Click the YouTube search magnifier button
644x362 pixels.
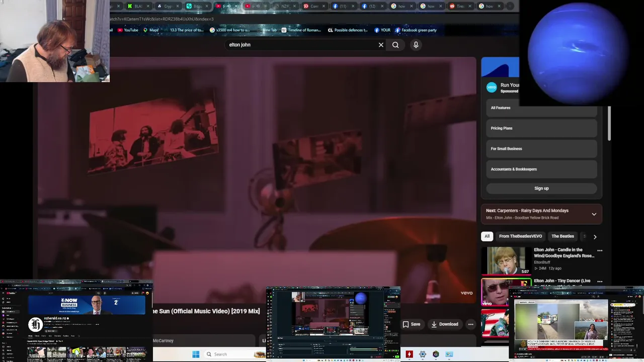point(395,45)
